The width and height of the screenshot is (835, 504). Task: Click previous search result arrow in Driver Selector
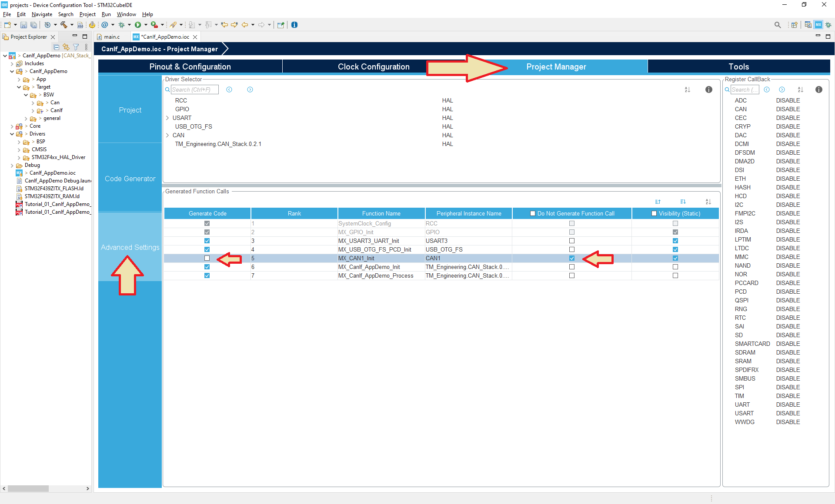[229, 90]
